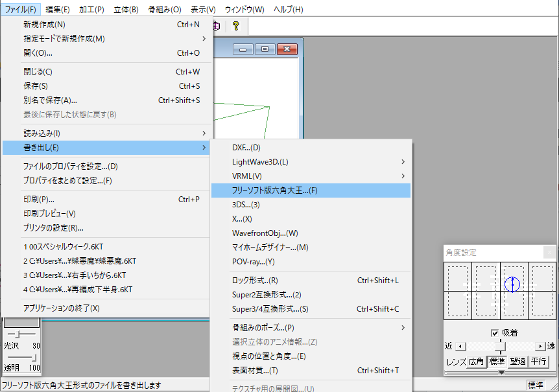Choose the DXF export option

(311, 147)
